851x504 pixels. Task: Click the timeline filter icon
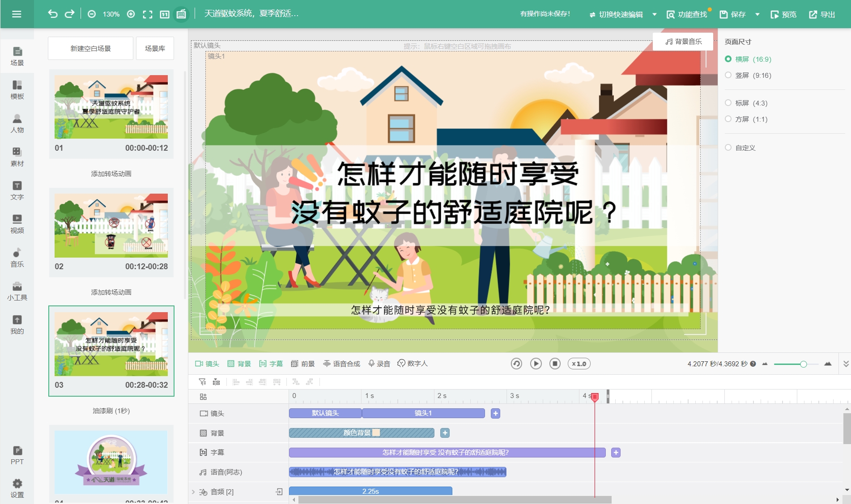tap(203, 382)
